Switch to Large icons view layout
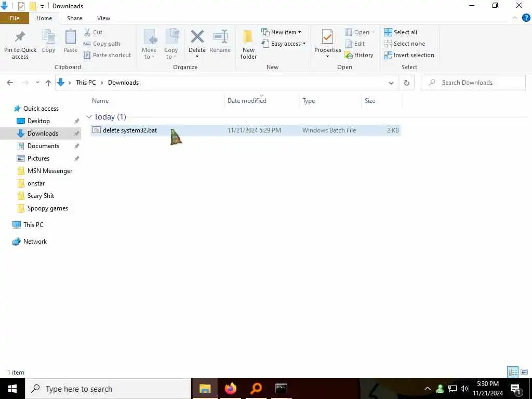Image resolution: width=532 pixels, height=399 pixels. point(524,372)
